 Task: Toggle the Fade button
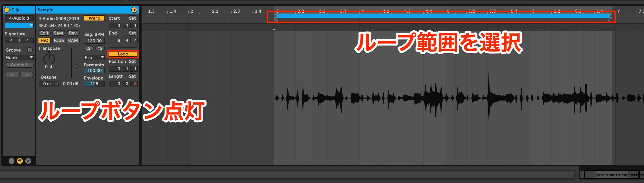tap(59, 40)
